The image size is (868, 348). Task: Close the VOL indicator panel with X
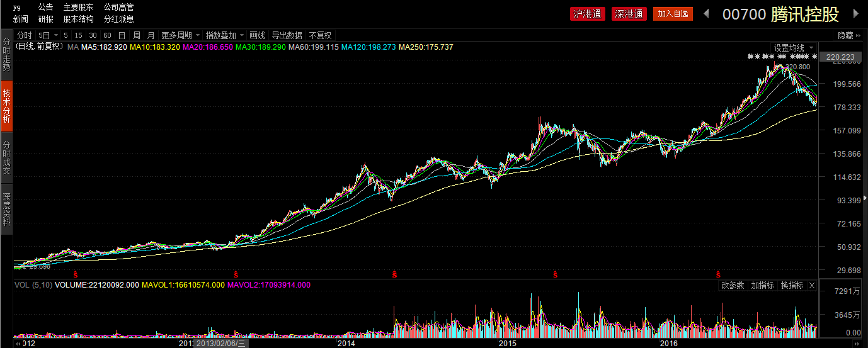[812, 285]
